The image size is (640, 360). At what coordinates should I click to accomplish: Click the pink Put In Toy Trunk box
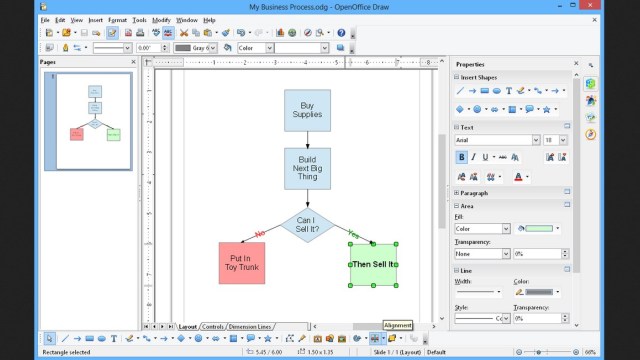(x=242, y=263)
